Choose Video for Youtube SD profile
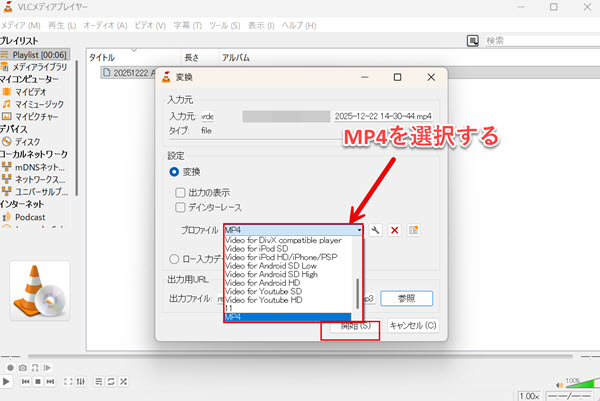 pyautogui.click(x=263, y=291)
